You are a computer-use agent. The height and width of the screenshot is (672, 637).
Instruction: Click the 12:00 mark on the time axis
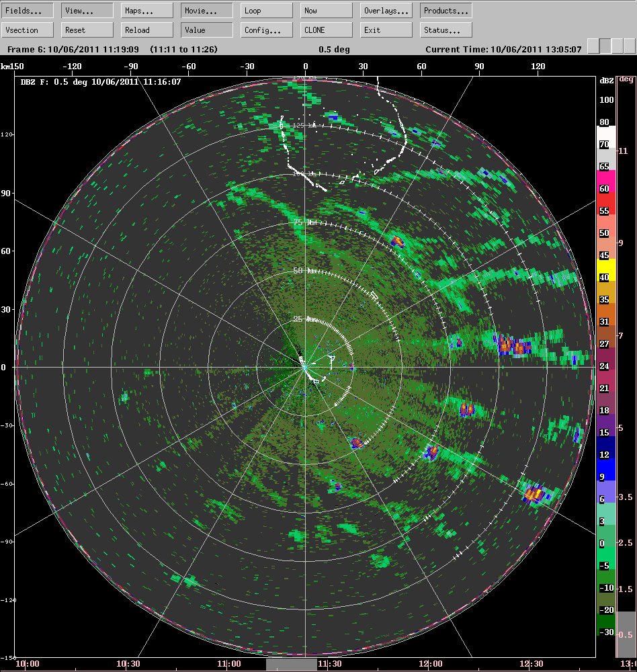point(431,664)
